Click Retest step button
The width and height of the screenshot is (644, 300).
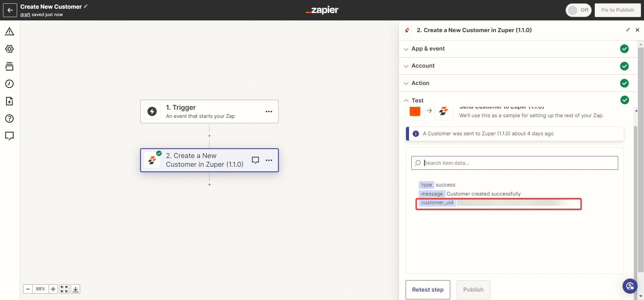(x=428, y=290)
